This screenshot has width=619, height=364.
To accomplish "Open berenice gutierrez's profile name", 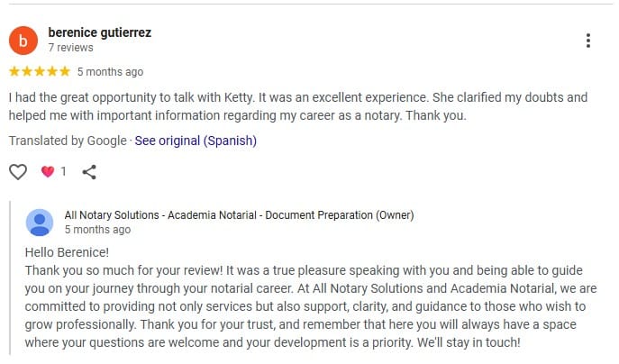I will click(99, 32).
